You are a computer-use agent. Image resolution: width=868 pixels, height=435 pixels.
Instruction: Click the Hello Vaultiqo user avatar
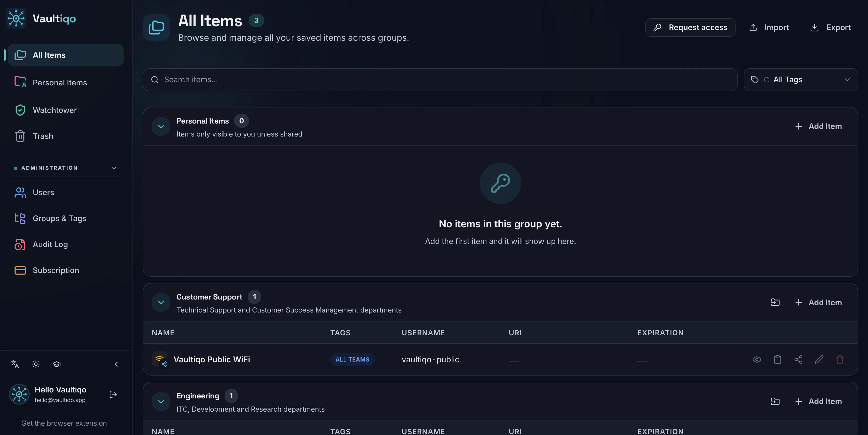19,394
